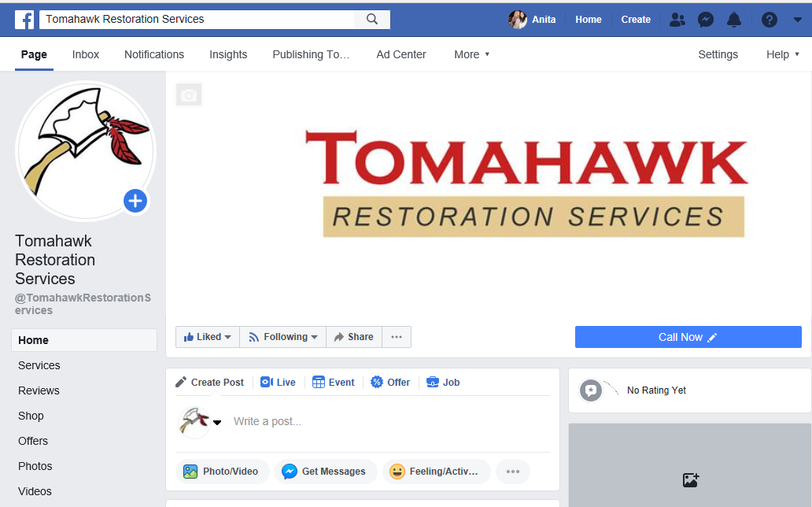The height and width of the screenshot is (507, 812).
Task: Open Offers in left sidebar
Action: [x=33, y=441]
